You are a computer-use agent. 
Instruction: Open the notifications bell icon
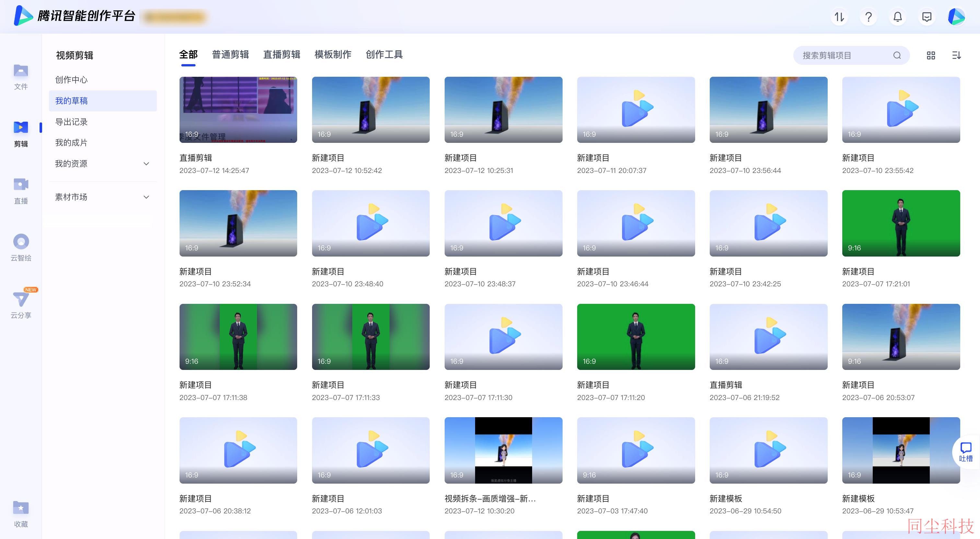tap(898, 17)
